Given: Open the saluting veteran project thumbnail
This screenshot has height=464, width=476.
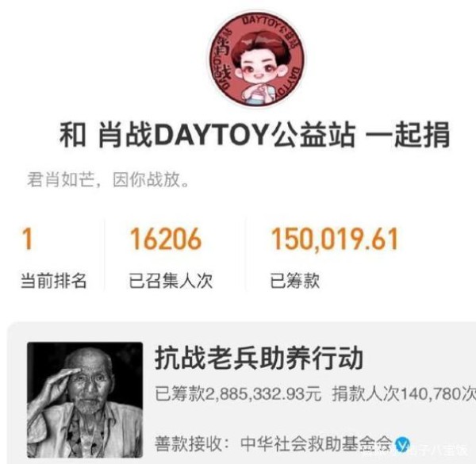Looking at the screenshot, I should (85, 400).
